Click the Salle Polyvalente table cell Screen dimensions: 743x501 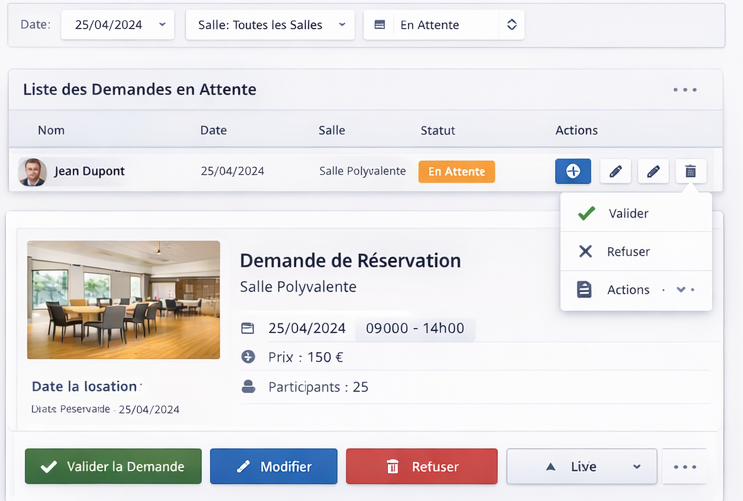click(362, 171)
